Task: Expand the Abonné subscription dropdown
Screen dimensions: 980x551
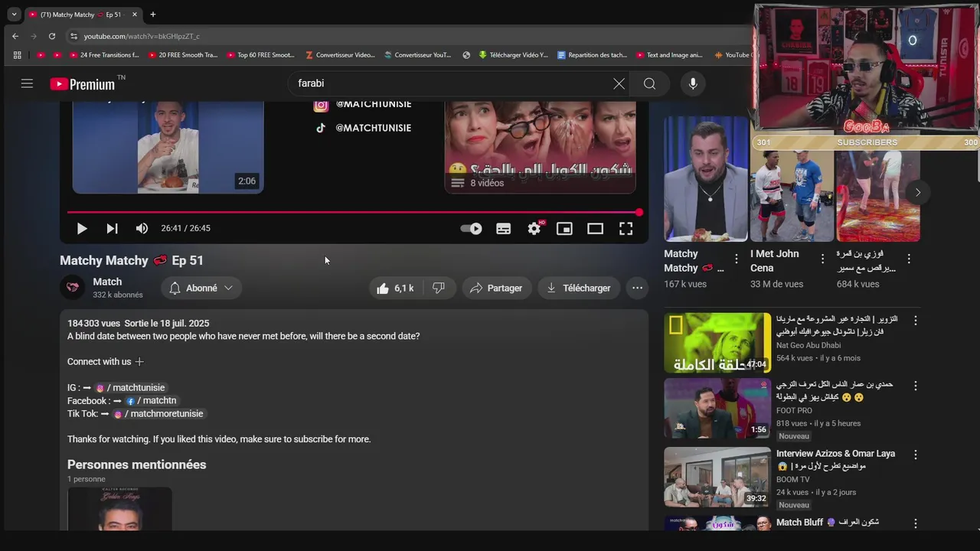Action: click(x=201, y=288)
